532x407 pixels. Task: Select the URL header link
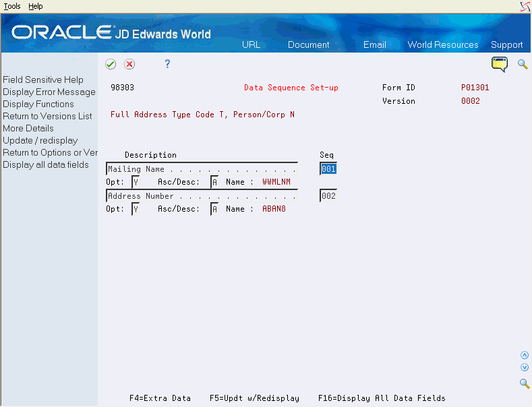click(251, 44)
